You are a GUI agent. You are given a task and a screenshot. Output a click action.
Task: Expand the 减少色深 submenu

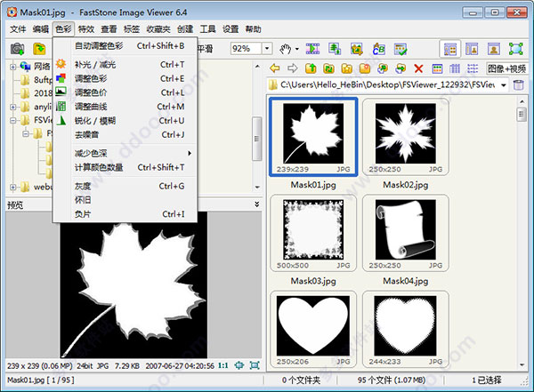(134, 153)
